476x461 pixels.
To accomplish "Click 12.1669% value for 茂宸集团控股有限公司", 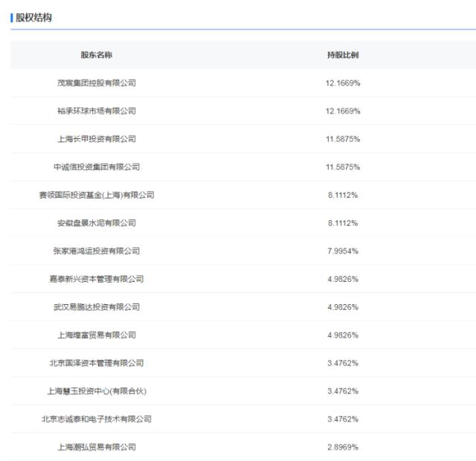I will (342, 83).
